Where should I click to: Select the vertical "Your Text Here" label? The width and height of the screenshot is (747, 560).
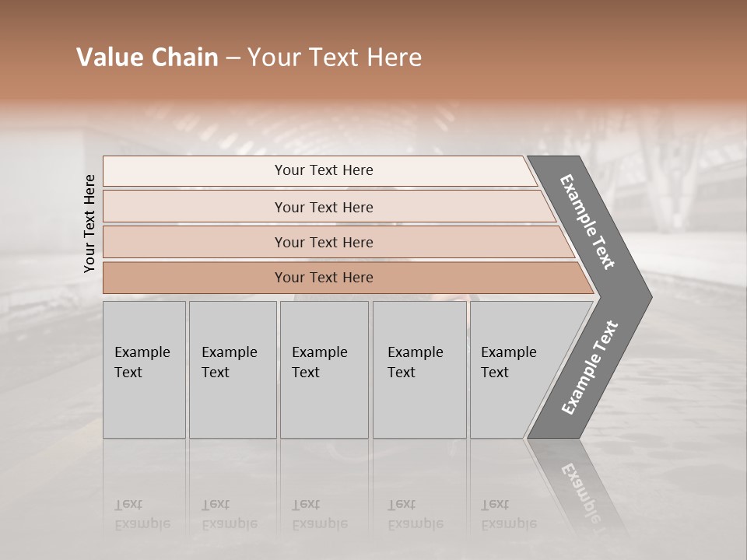[x=89, y=223]
